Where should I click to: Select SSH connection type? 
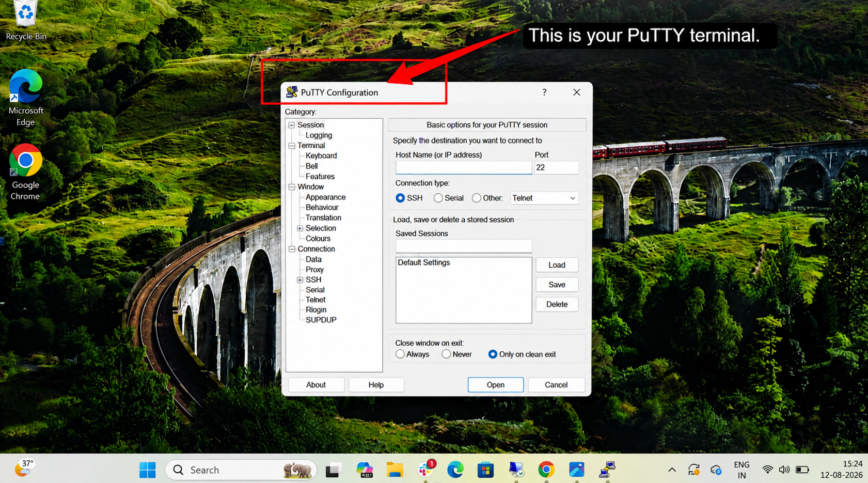[x=408, y=198]
